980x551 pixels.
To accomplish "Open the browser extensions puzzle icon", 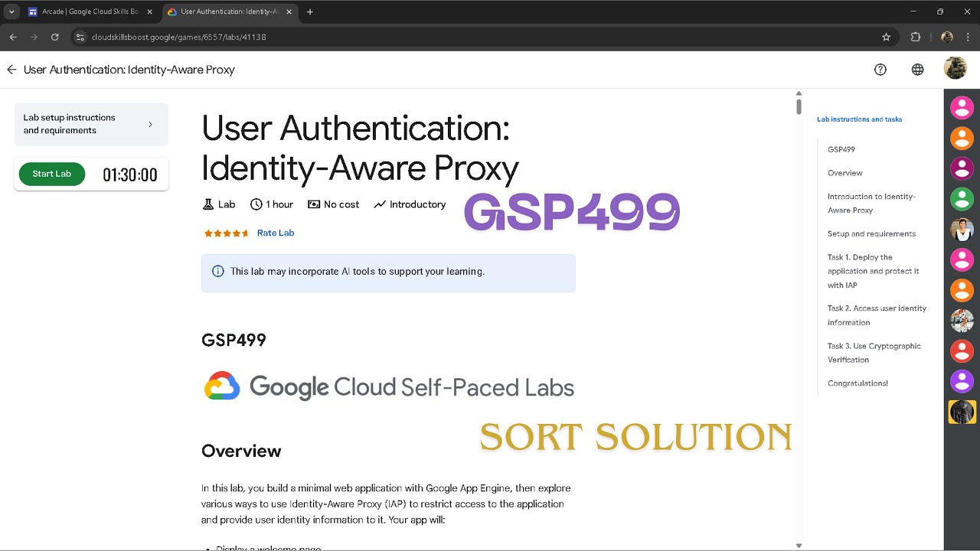I will (x=916, y=37).
